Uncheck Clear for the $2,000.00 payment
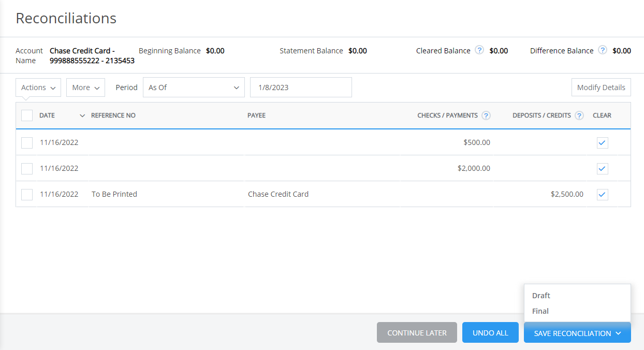The height and width of the screenshot is (350, 644). tap(602, 168)
